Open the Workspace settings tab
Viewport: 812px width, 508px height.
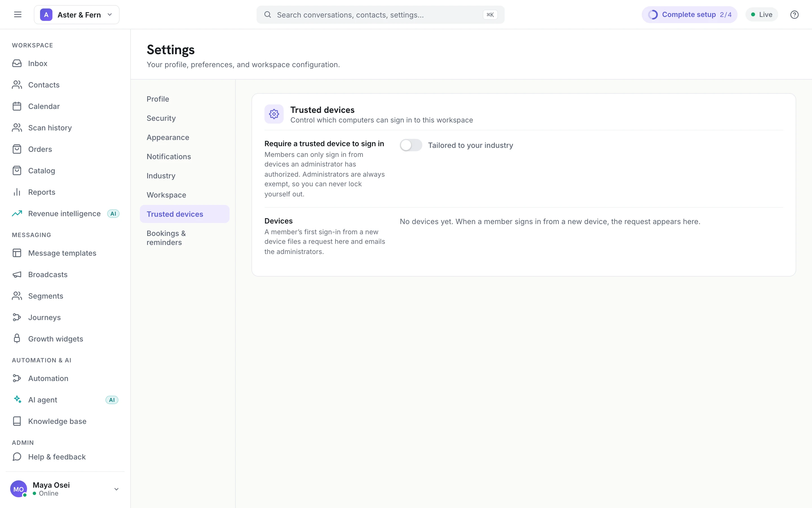185,195
